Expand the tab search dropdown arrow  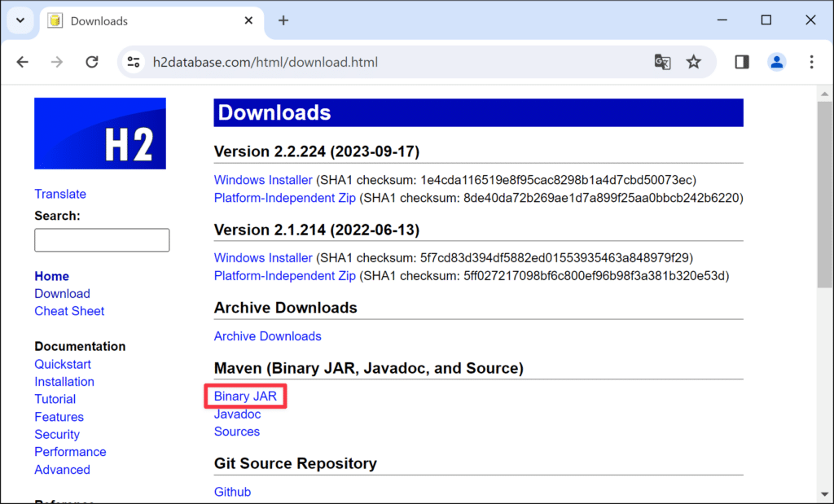click(20, 20)
